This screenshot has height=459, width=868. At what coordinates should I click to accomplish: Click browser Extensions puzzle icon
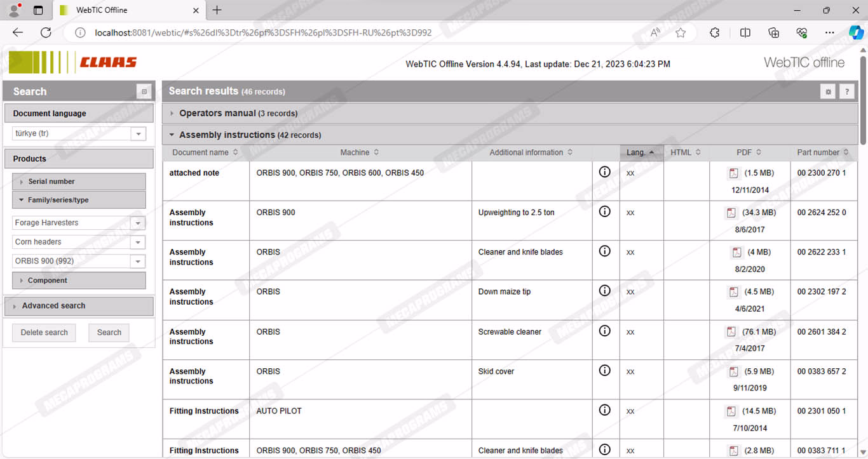[x=714, y=33]
